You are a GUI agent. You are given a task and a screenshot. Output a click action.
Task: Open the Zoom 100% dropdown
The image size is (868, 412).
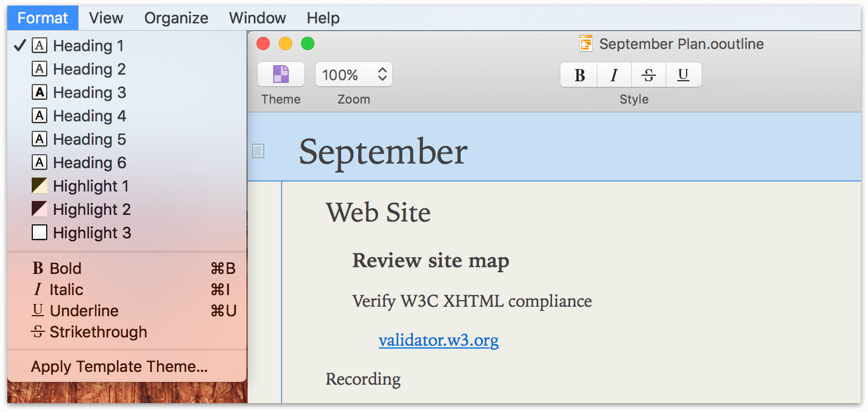354,74
